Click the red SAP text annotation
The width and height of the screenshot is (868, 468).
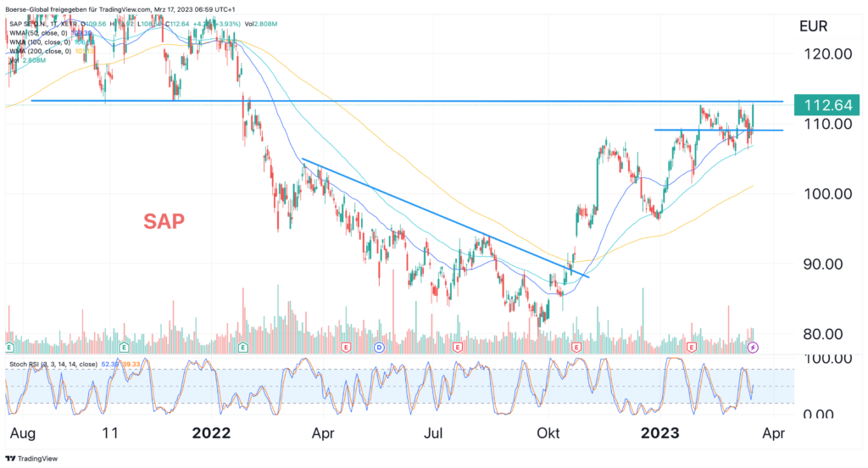[x=164, y=221]
